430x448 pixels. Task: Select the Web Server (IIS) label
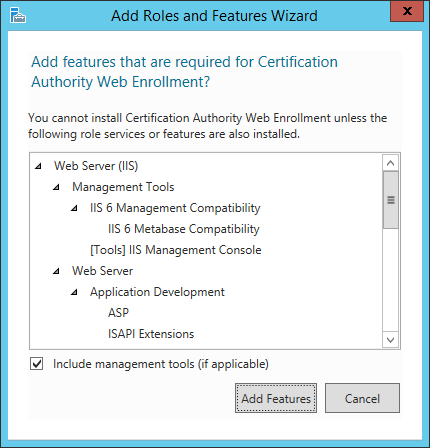(96, 166)
